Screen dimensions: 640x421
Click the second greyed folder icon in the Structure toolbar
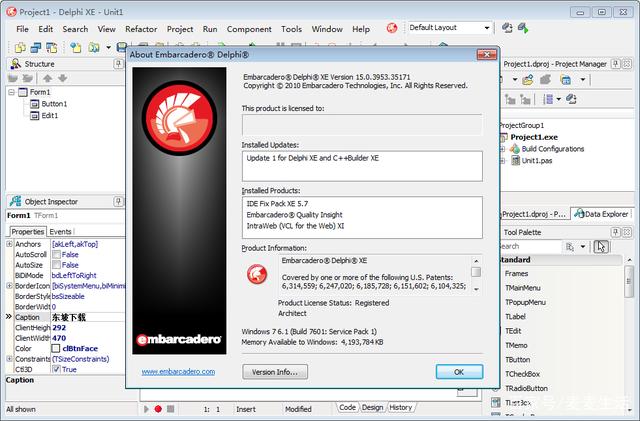(x=27, y=78)
